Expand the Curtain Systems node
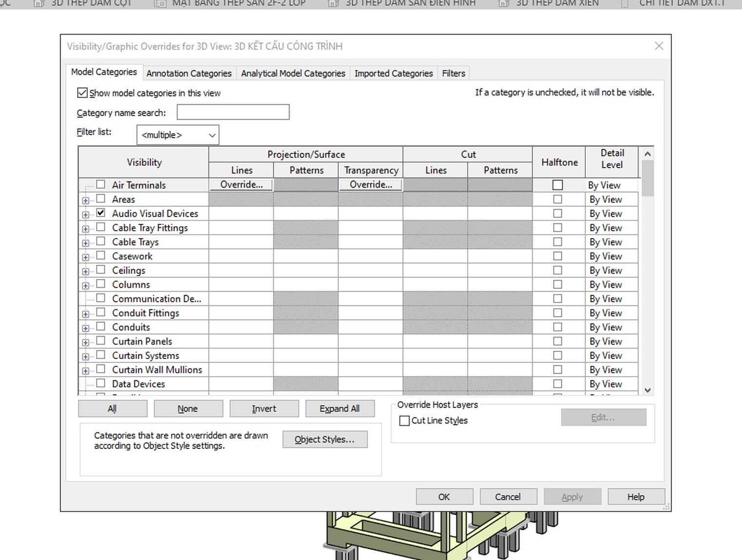Image resolution: width=742 pixels, height=560 pixels. tap(85, 357)
